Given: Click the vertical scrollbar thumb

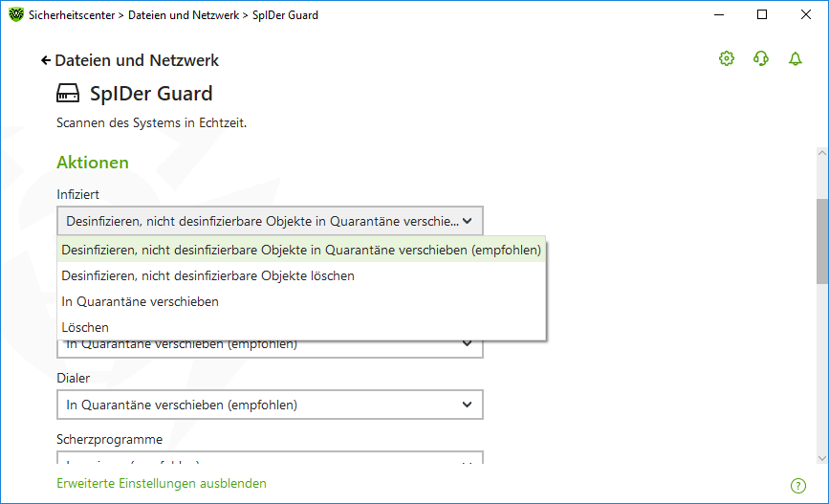Looking at the screenshot, I should coord(822,241).
